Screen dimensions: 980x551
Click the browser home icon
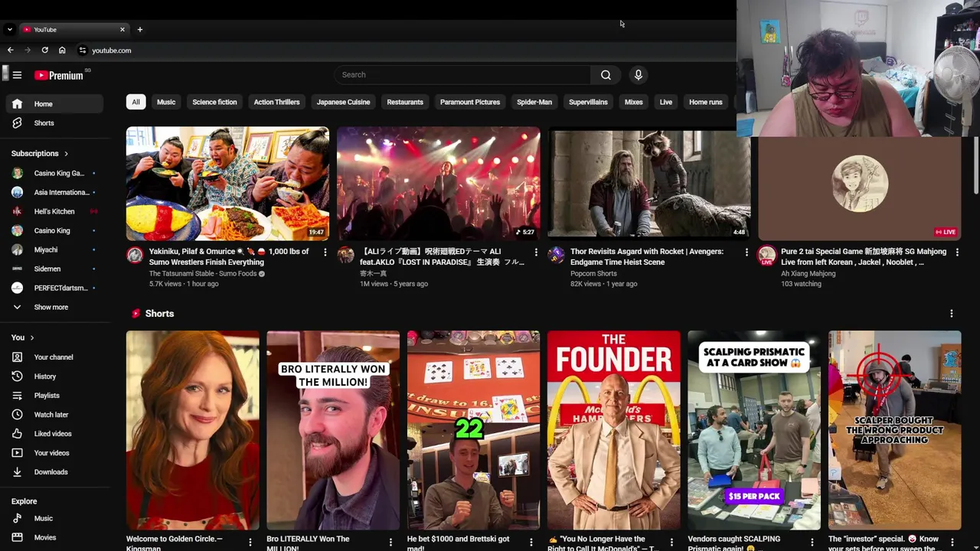tap(62, 51)
